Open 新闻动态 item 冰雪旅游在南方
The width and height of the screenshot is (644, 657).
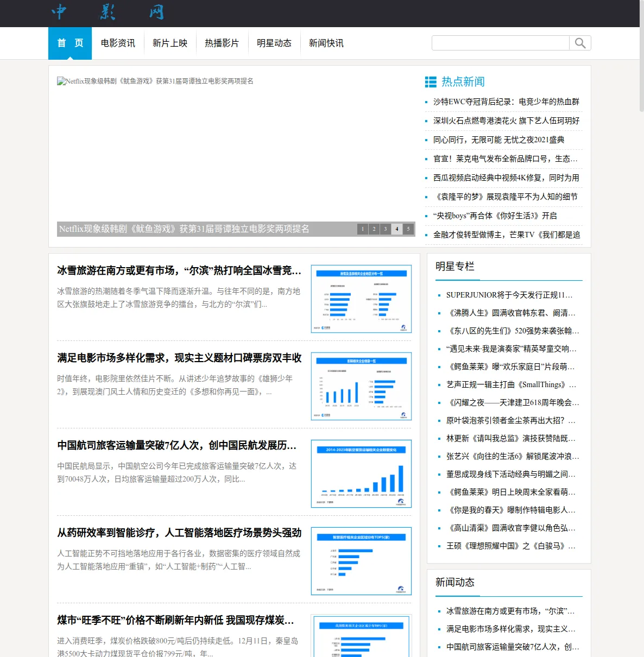510,611
